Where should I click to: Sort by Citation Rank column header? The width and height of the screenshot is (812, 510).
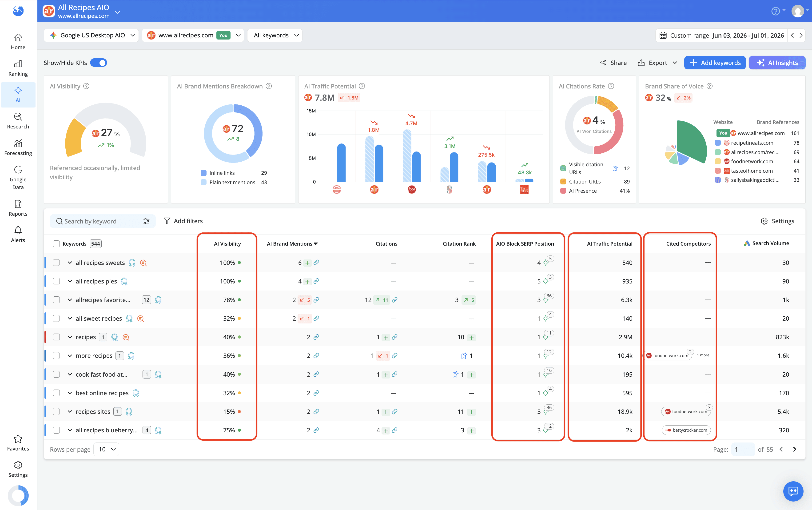pyautogui.click(x=459, y=243)
